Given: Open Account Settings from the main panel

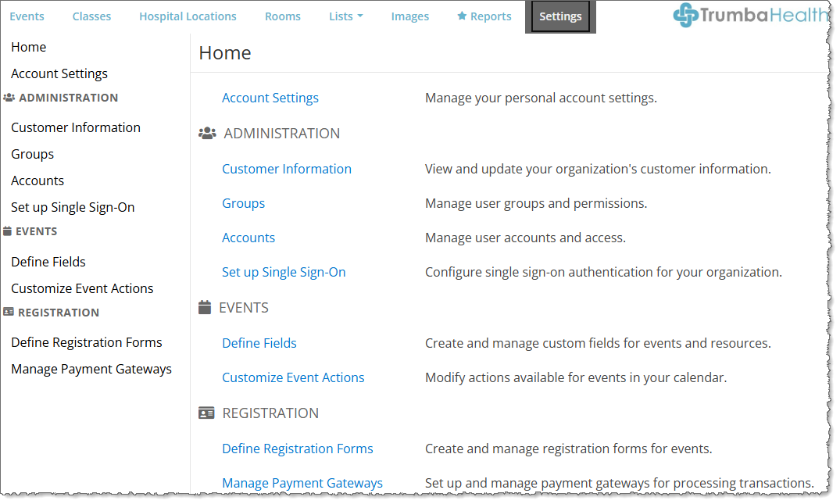Looking at the screenshot, I should (270, 98).
